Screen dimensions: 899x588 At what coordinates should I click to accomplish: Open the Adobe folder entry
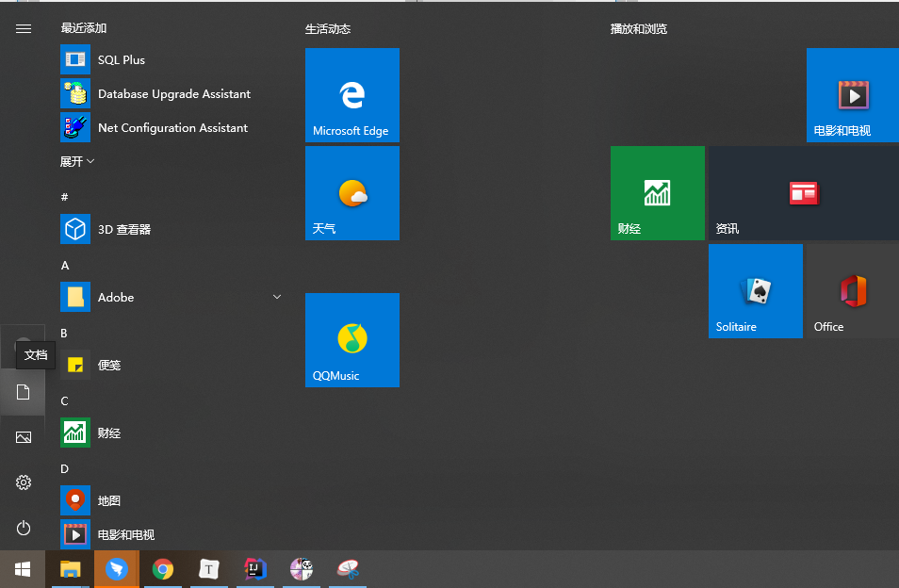click(172, 297)
